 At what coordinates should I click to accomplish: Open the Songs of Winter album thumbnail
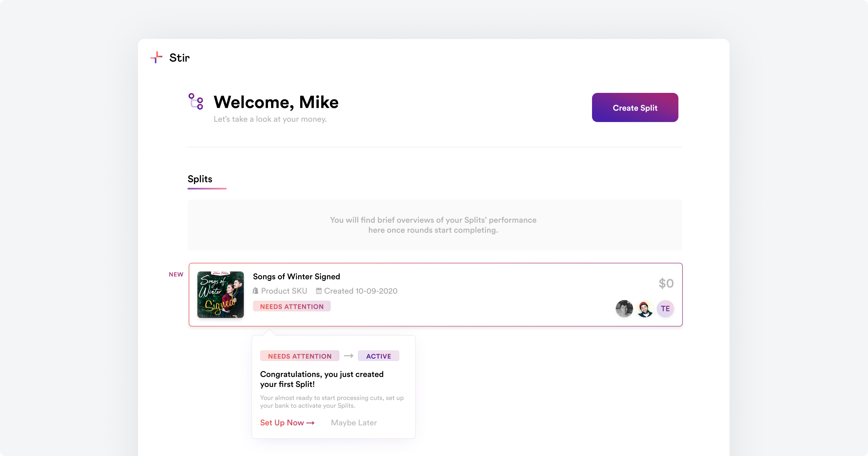220,295
